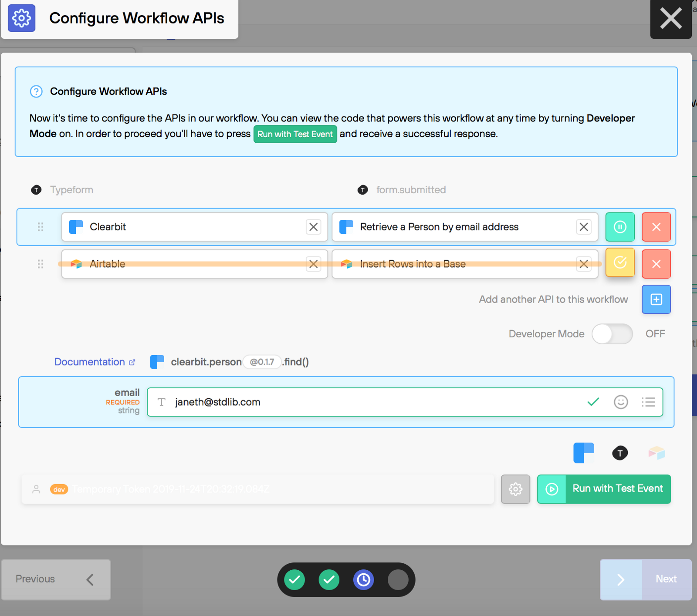Toggle Developer Mode switch
This screenshot has width=697, height=616.
(612, 334)
